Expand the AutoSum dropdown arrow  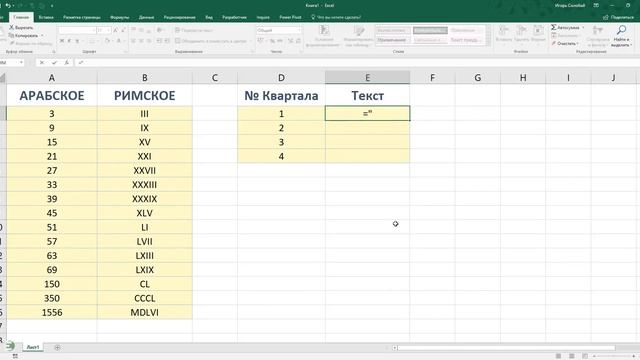pos(583,27)
